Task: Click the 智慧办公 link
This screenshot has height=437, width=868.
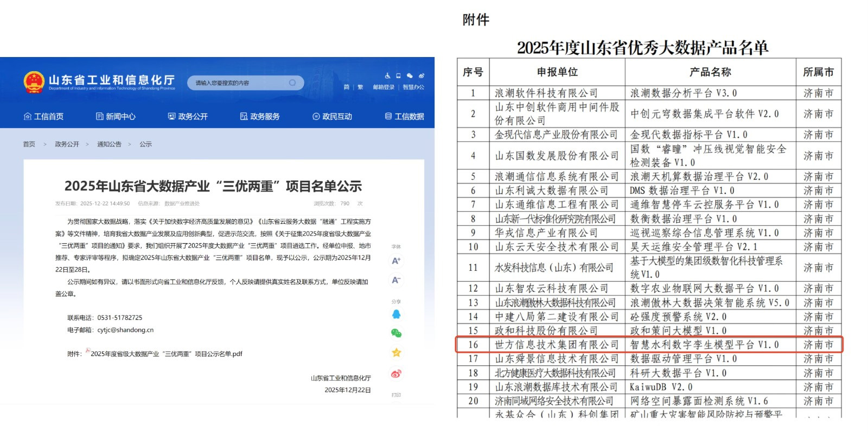Action: 413,87
